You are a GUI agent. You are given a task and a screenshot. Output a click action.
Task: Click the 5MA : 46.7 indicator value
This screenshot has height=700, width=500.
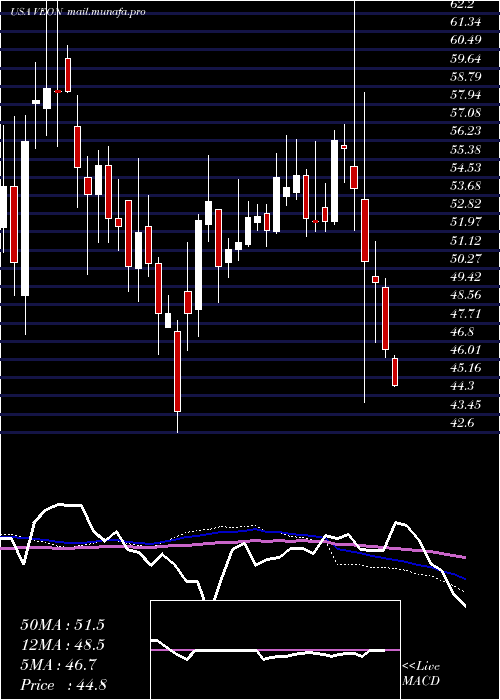tap(57, 666)
